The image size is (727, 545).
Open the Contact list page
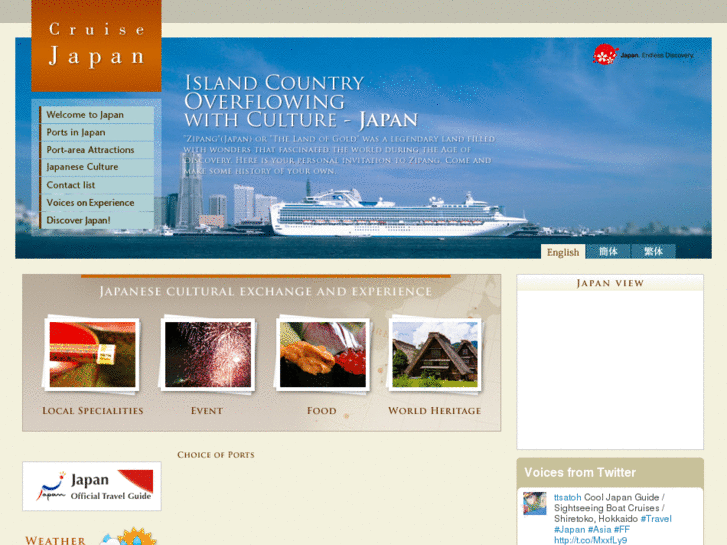(97, 185)
